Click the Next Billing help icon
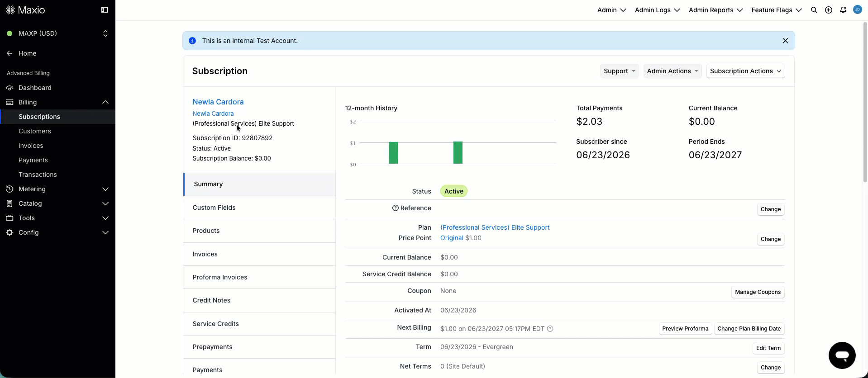 click(x=550, y=329)
